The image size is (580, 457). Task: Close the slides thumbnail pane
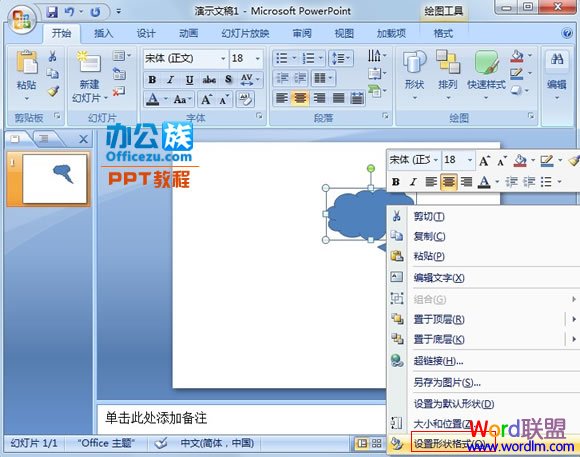tap(84, 139)
